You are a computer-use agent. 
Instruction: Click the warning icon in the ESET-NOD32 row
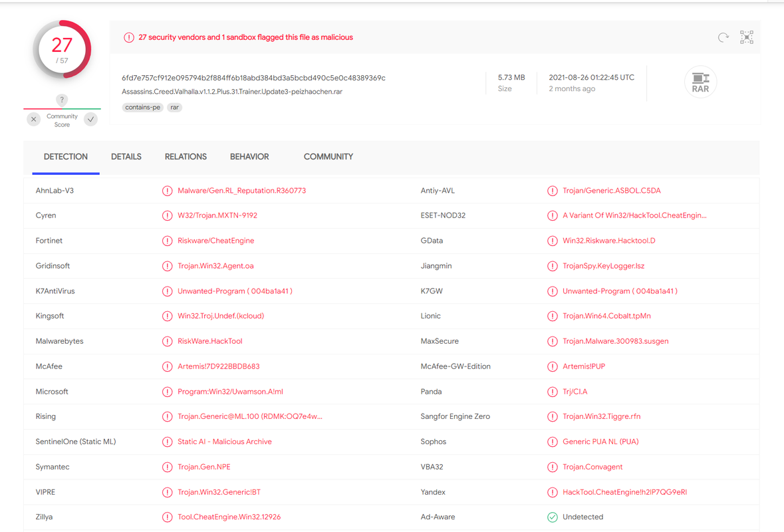pos(552,216)
